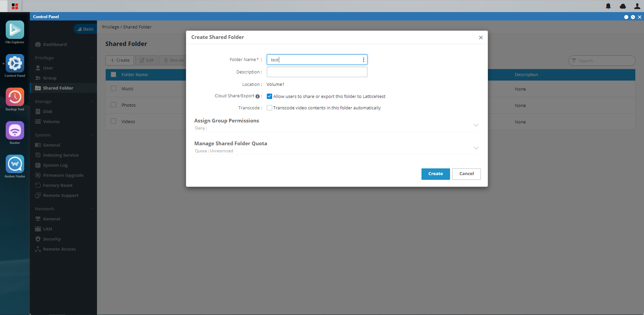Image resolution: width=644 pixels, height=315 pixels.
Task: Toggle the select-all Folder Name checkbox
Action: [113, 74]
